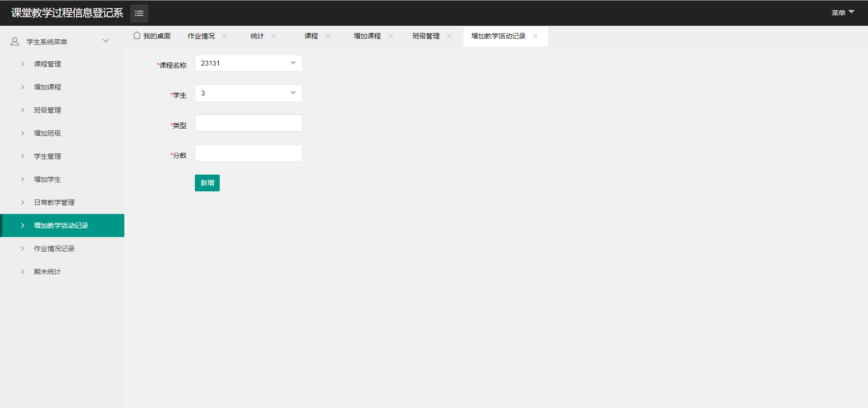Toggle the sidebar with hamburger icon
The width and height of the screenshot is (868, 408).
[x=139, y=13]
